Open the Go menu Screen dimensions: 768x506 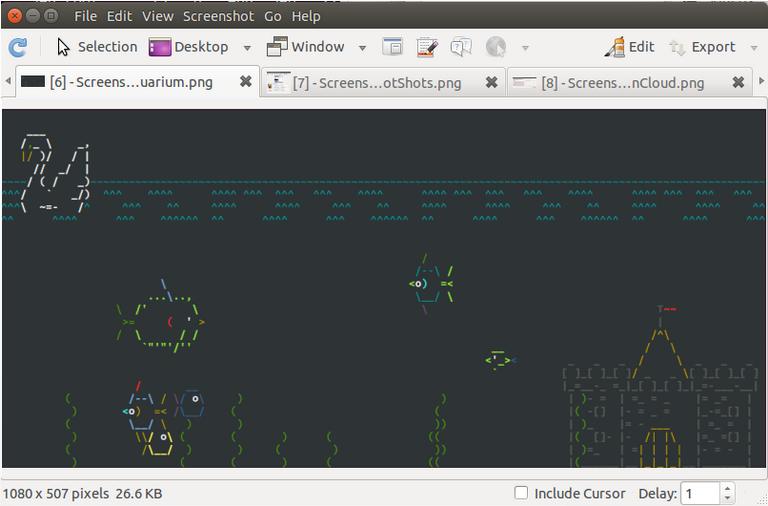[x=273, y=16]
